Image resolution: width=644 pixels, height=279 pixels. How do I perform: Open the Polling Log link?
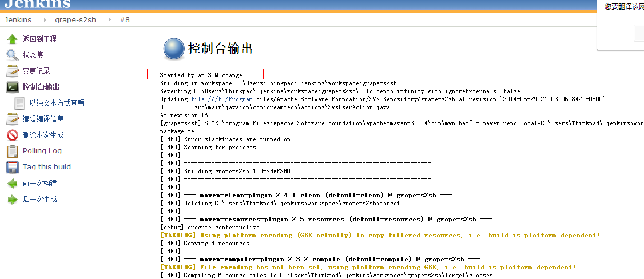[42, 151]
